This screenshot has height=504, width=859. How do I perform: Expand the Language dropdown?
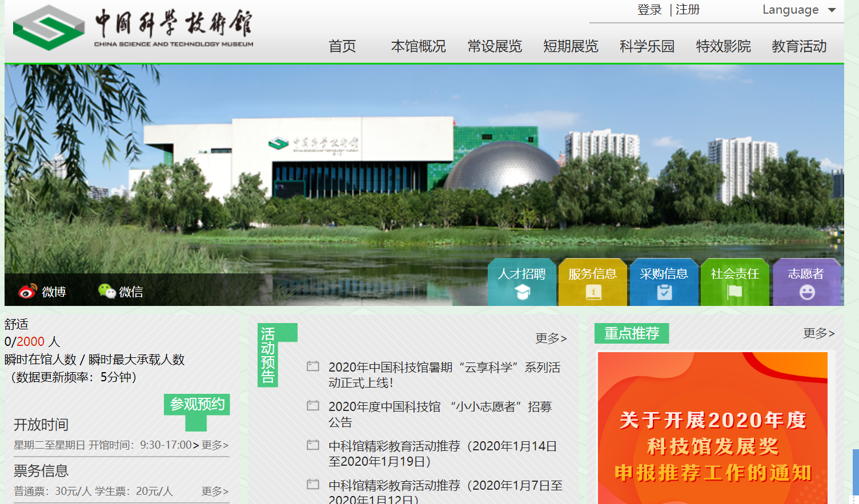[x=798, y=10]
